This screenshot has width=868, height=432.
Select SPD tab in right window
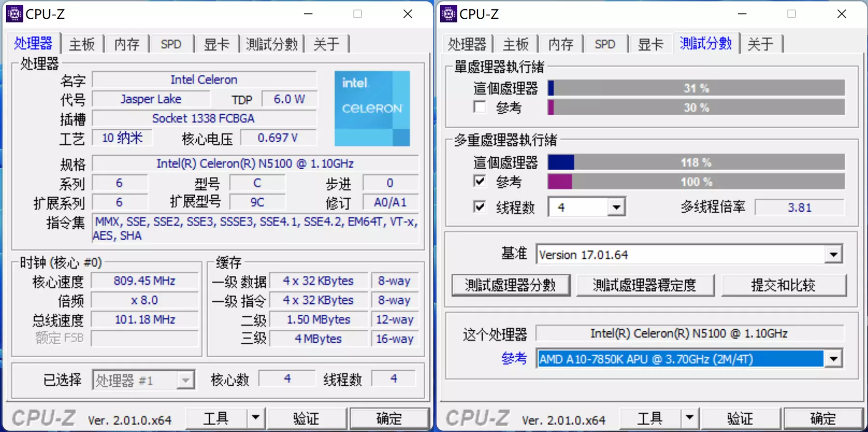[x=605, y=44]
